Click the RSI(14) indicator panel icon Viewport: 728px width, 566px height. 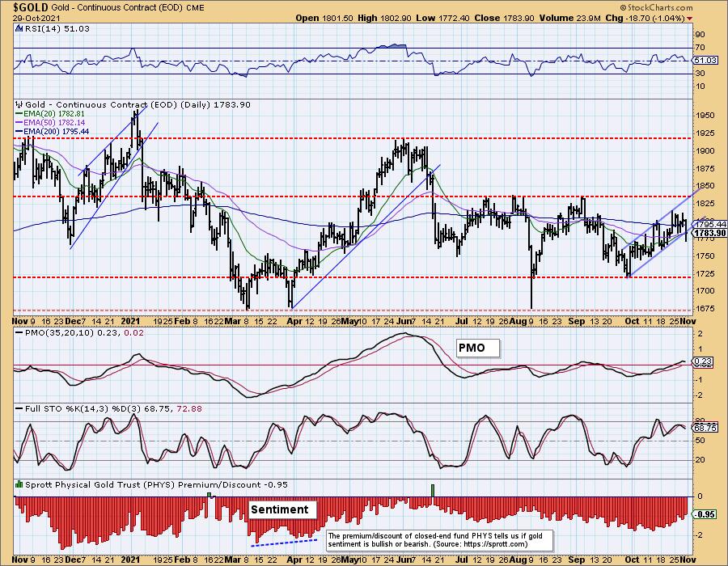[19, 28]
